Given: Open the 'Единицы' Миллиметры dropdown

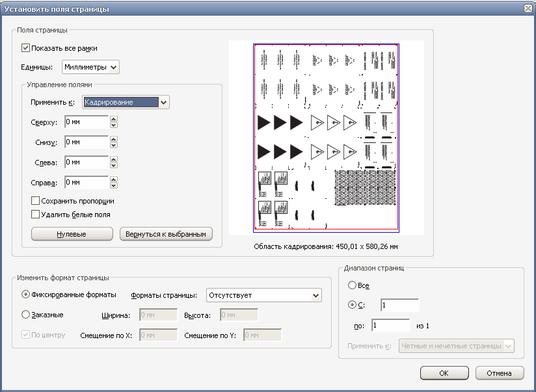Looking at the screenshot, I should [x=90, y=67].
